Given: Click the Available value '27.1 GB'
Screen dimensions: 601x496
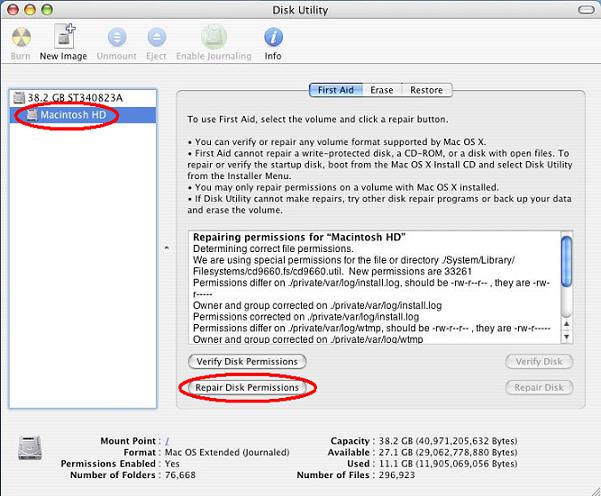Looking at the screenshot, I should (396, 452).
